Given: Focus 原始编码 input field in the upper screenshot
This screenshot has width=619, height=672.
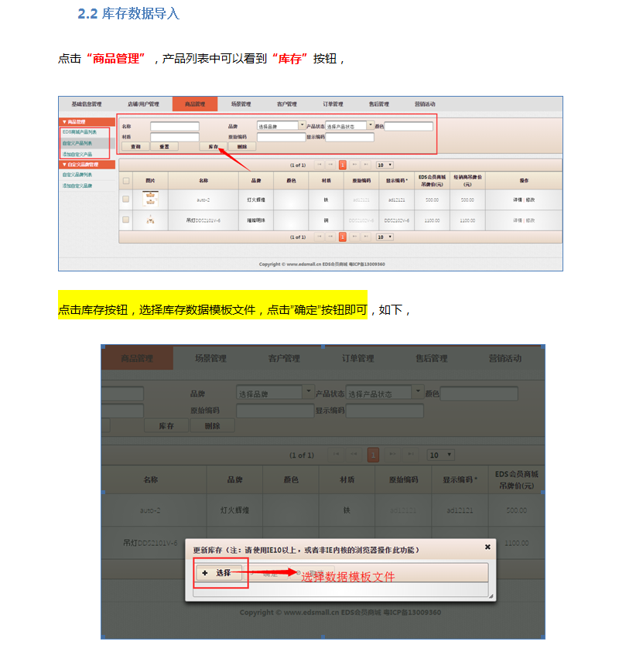Looking at the screenshot, I should tap(281, 137).
